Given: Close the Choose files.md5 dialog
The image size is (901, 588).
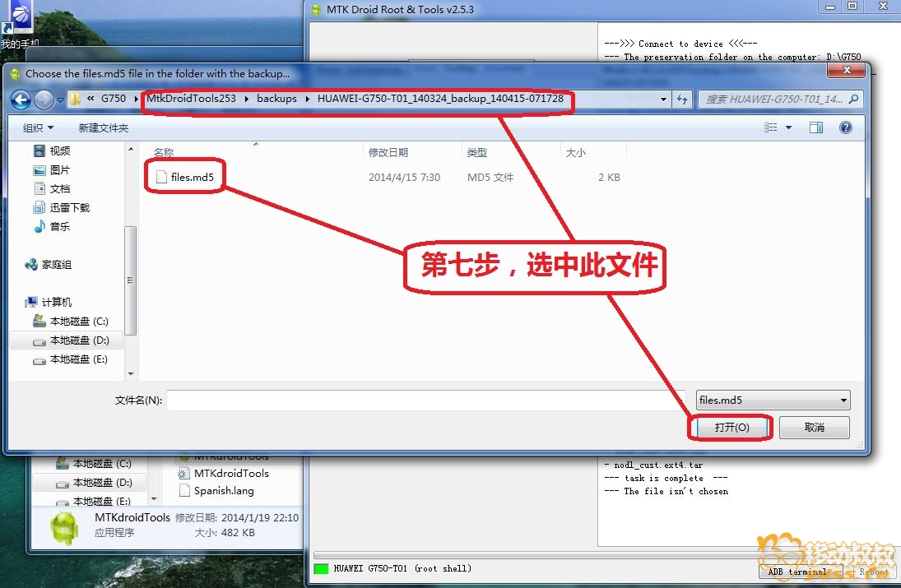Looking at the screenshot, I should point(847,70).
